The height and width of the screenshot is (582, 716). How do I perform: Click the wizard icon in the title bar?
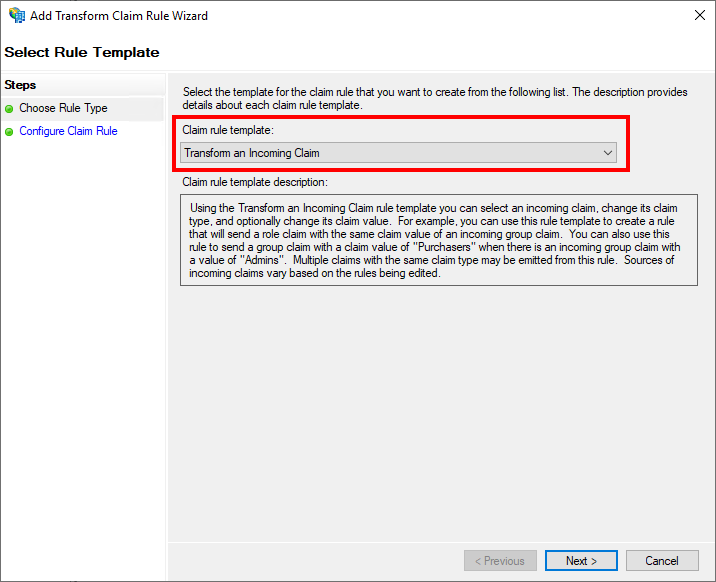click(16, 16)
